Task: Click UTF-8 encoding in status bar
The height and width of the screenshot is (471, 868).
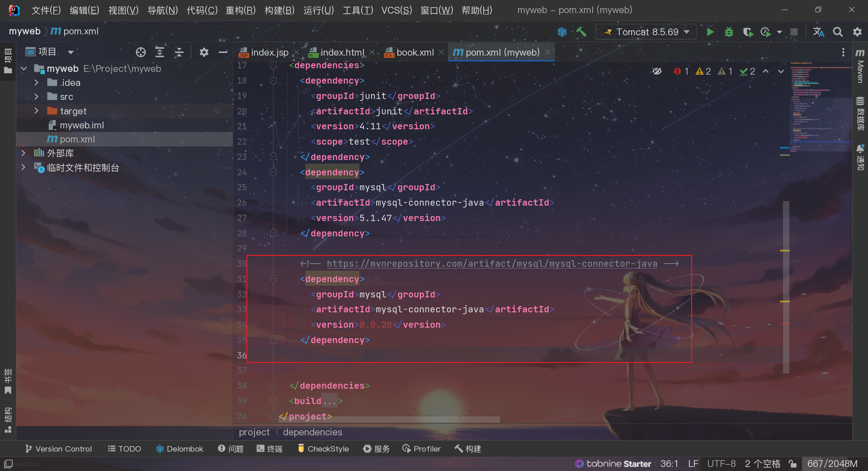Action: [x=721, y=464]
